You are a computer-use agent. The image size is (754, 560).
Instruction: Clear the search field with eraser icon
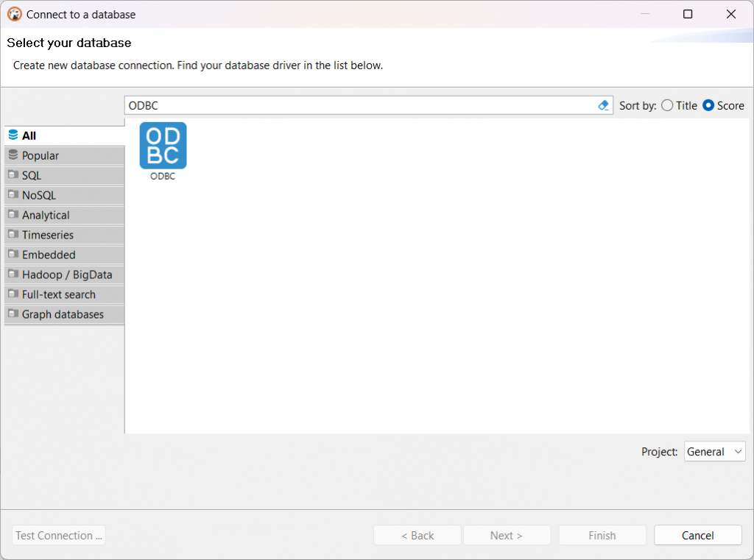pos(603,105)
